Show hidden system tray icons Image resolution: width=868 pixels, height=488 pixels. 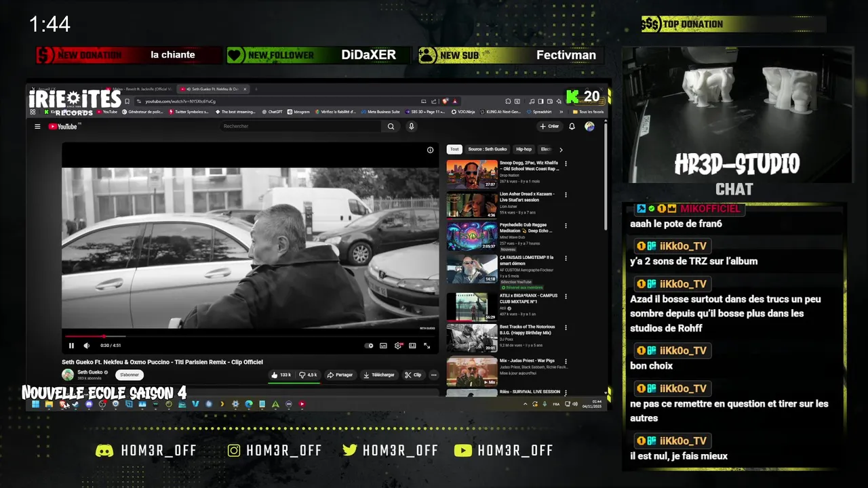(x=525, y=404)
